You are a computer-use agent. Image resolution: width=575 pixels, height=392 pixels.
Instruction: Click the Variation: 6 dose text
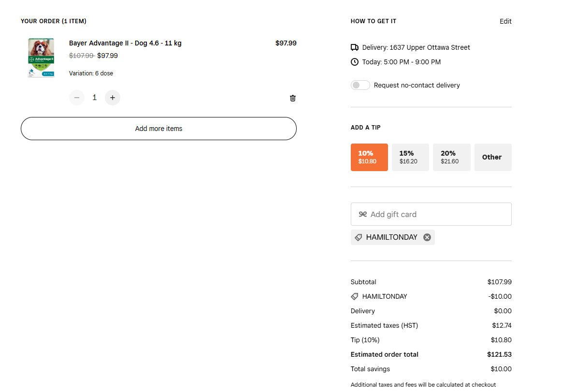point(91,73)
